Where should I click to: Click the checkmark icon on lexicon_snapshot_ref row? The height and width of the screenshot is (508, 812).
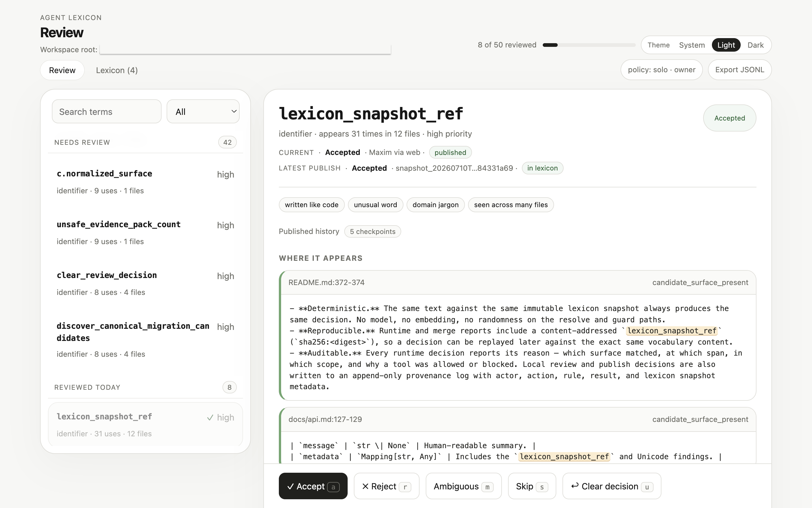[x=210, y=418]
